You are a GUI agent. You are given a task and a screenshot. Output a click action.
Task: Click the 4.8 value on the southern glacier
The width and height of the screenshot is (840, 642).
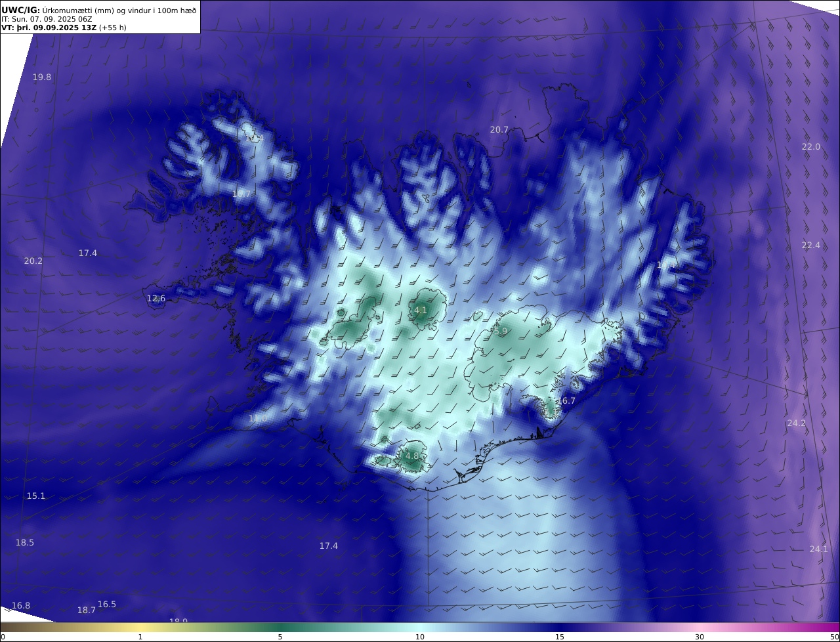pos(412,456)
